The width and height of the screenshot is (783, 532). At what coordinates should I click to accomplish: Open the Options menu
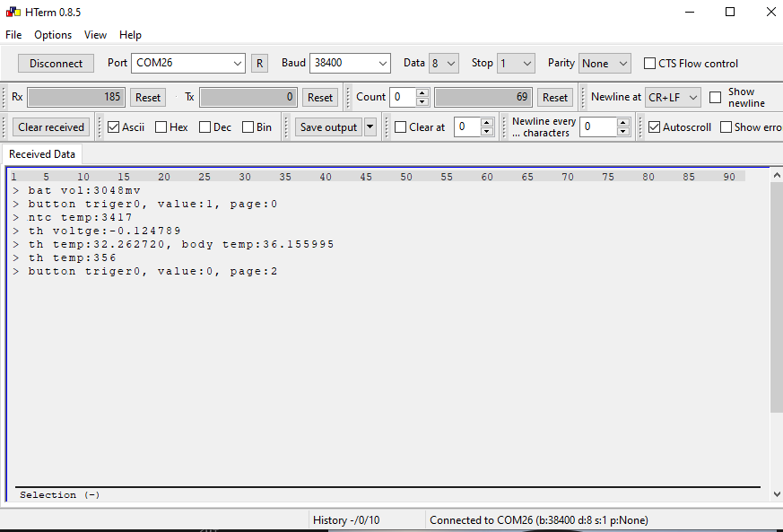[53, 35]
